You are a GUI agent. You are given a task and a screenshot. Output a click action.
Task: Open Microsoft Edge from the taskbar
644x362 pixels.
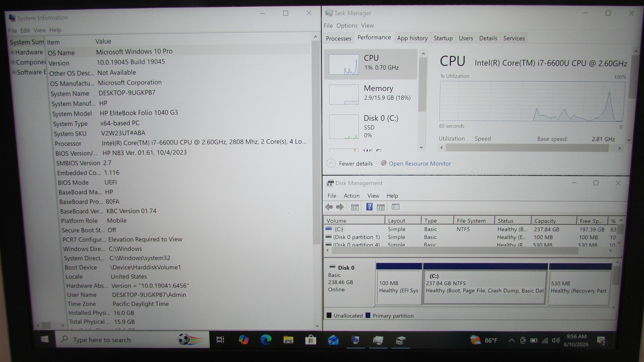pyautogui.click(x=266, y=340)
